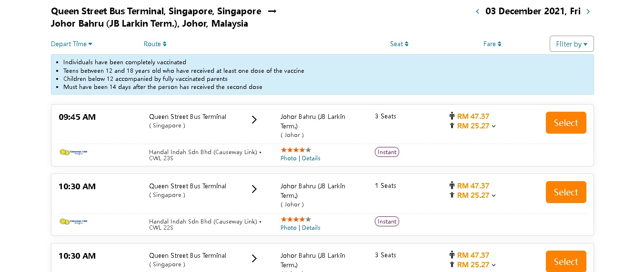Sort results by Route

tap(155, 44)
